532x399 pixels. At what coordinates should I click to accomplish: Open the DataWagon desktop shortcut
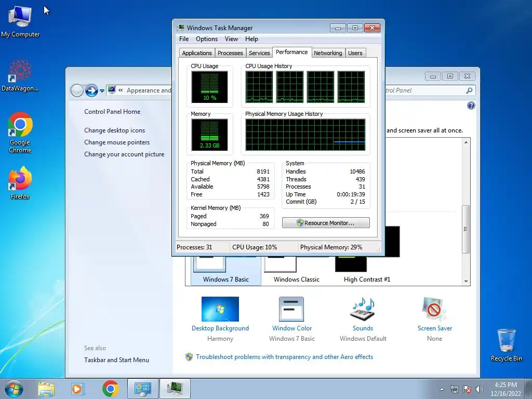[20, 75]
